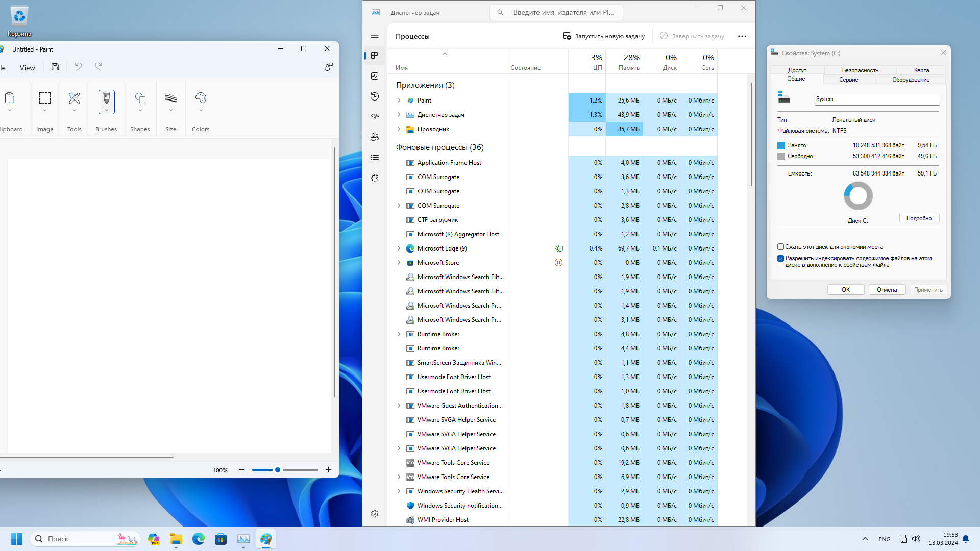
Task: Click the Share icon in Paint
Action: pyautogui.click(x=329, y=67)
